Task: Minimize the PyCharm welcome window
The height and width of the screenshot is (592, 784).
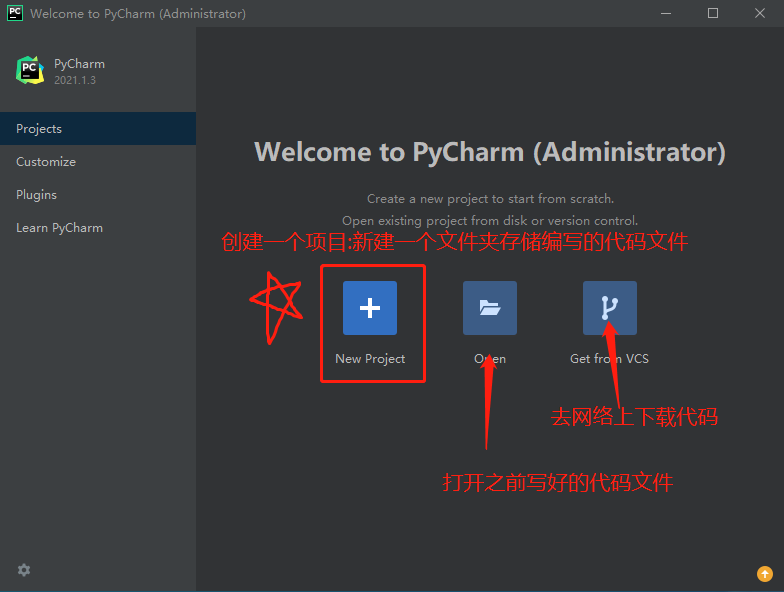Action: point(666,14)
